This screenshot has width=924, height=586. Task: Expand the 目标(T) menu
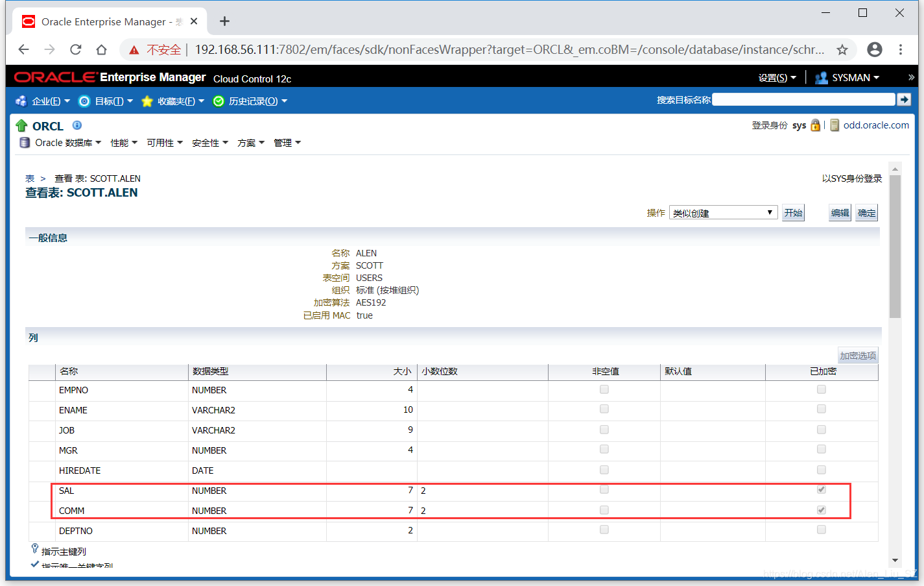pos(114,101)
